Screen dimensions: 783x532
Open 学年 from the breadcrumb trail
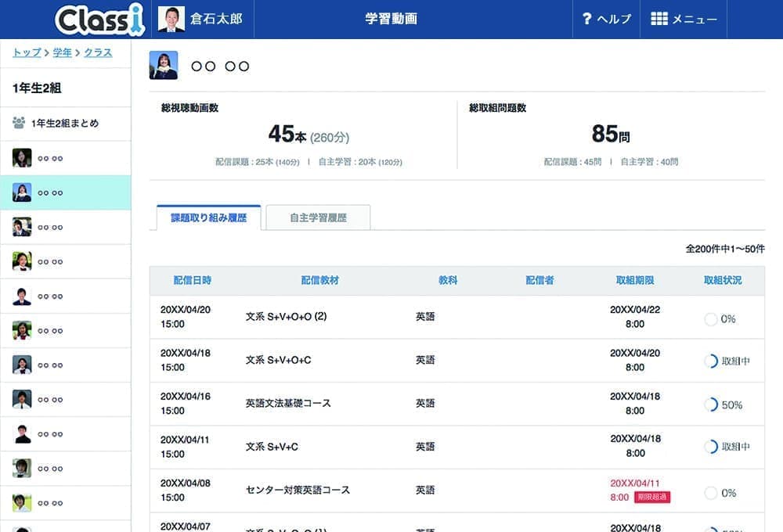[x=63, y=52]
